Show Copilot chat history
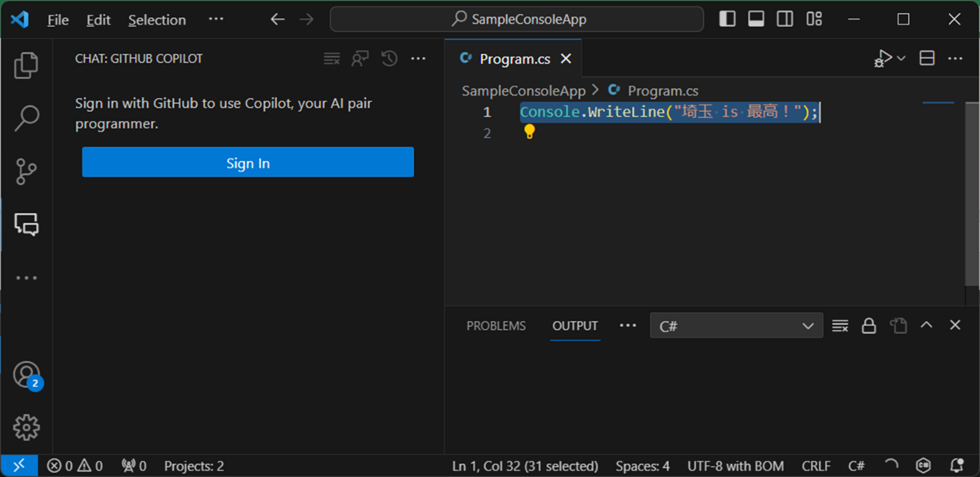This screenshot has height=477, width=980. point(389,59)
